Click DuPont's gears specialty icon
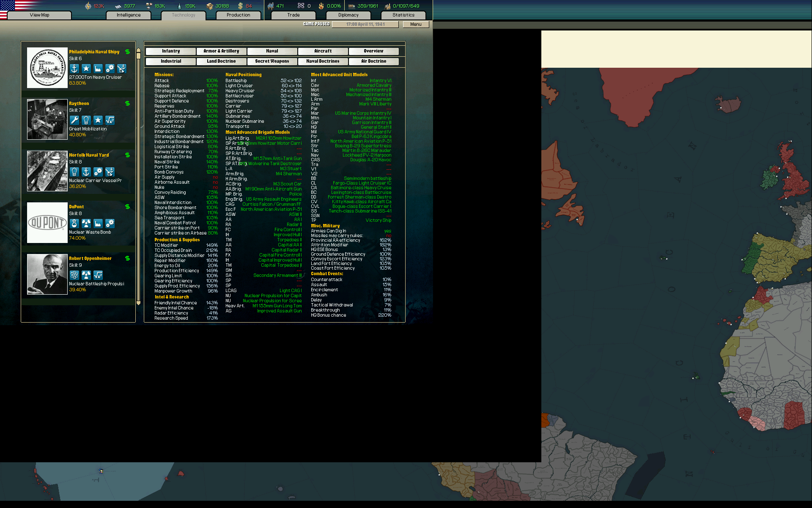Image resolution: width=812 pixels, height=508 pixels. [110, 224]
